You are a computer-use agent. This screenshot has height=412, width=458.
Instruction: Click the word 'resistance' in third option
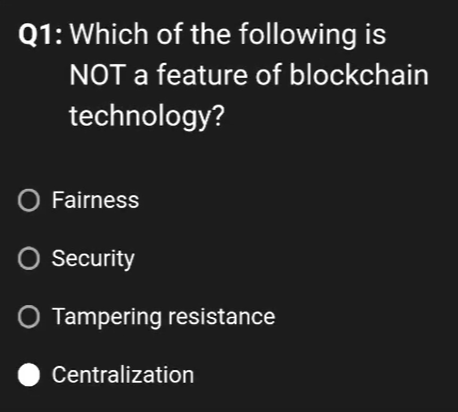pos(222,316)
